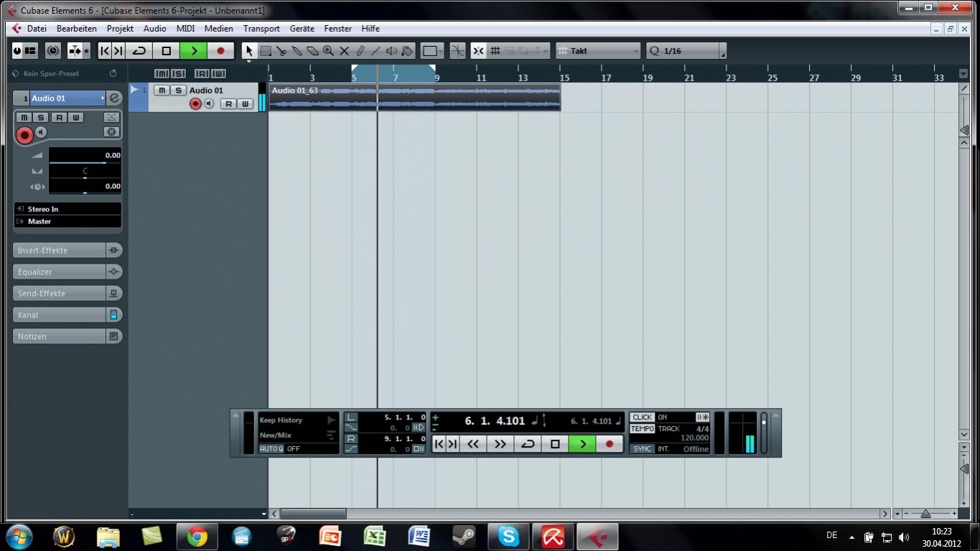980x551 pixels.
Task: Select the Range Selection tool
Action: tap(266, 51)
